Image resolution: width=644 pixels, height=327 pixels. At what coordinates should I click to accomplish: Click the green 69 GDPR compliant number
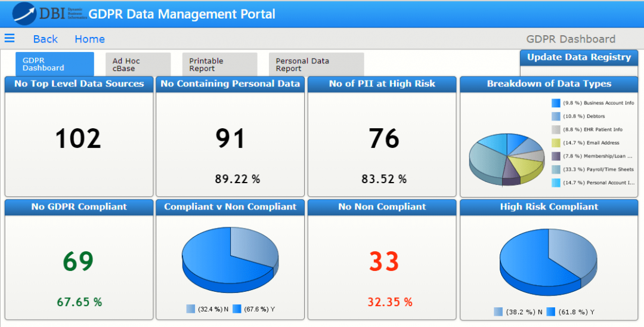[x=79, y=261]
